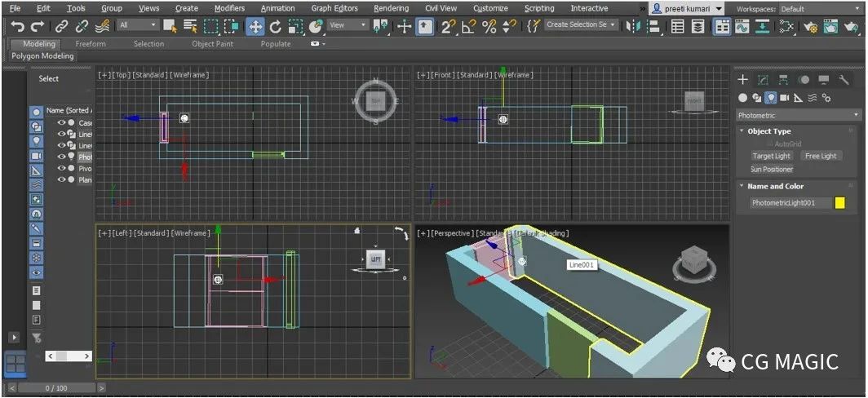Open the Photometric light category dropdown
Image resolution: width=868 pixels, height=398 pixels.
(797, 115)
